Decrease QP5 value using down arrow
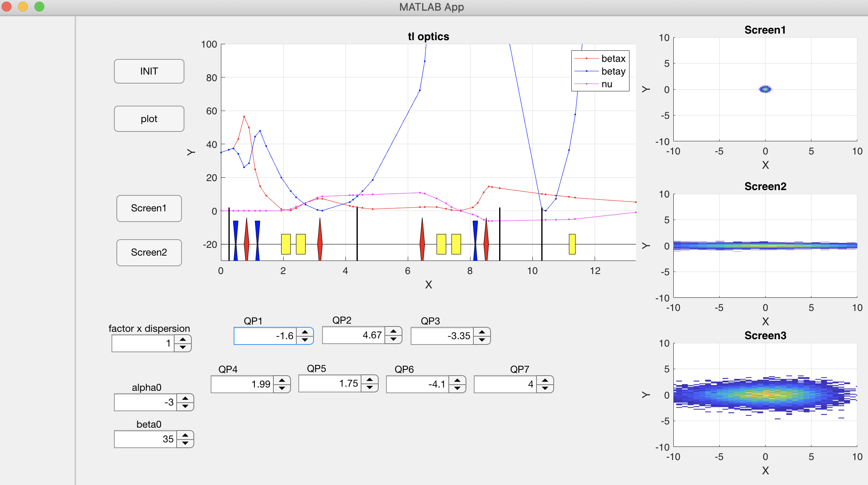Image resolution: width=868 pixels, height=485 pixels. (x=370, y=388)
